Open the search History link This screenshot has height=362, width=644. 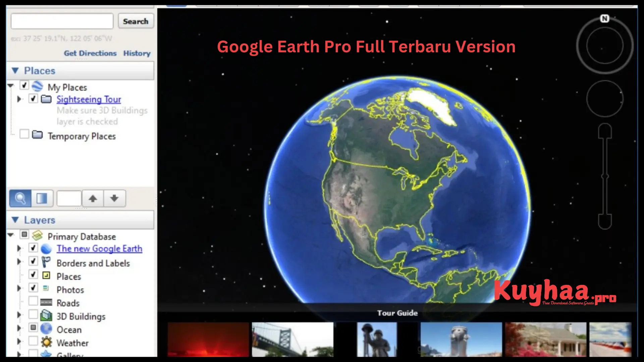137,53
